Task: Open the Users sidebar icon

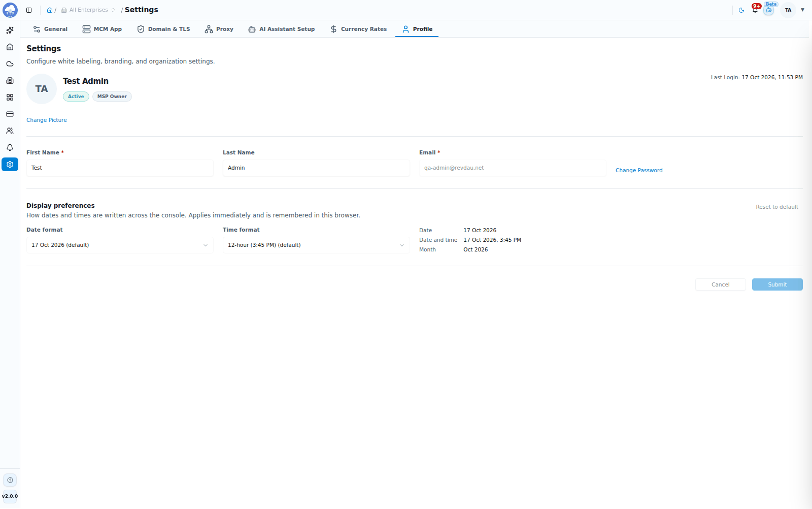Action: point(10,131)
